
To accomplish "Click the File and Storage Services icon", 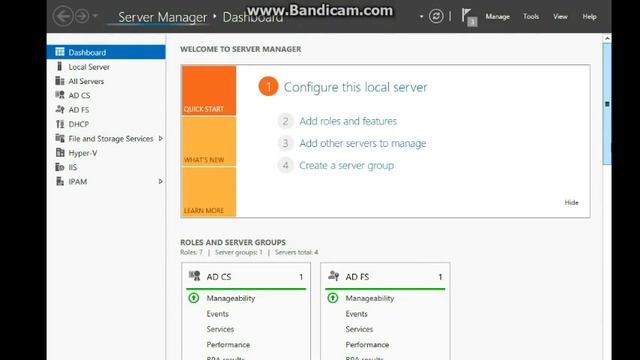I will (60, 138).
